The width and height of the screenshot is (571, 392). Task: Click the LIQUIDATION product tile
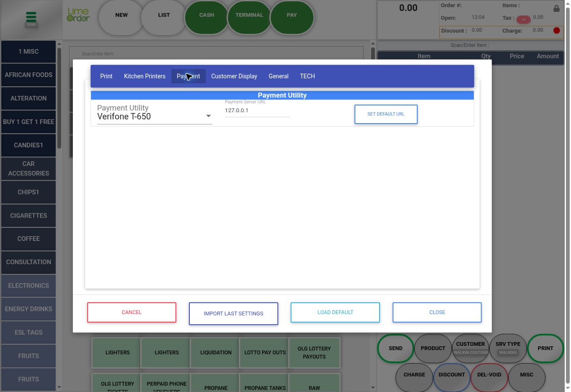tap(216, 353)
